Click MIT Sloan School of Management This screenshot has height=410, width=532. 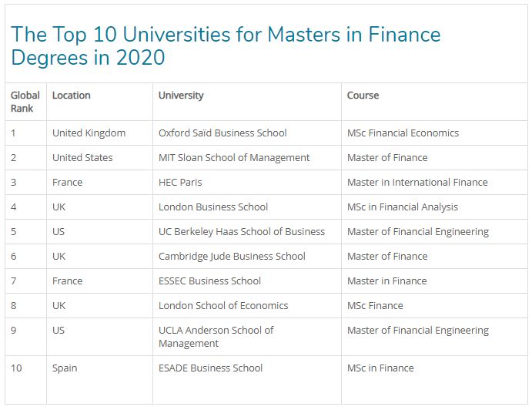(x=234, y=157)
